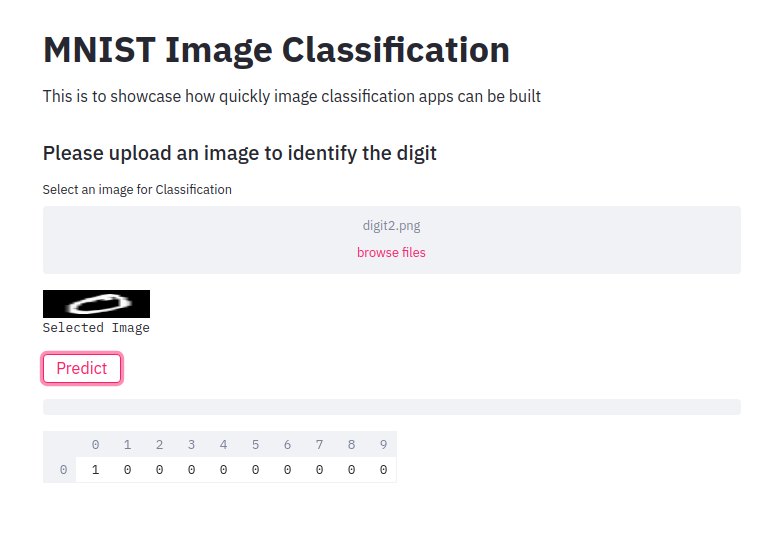Click the "browse files" link
Screen dimensions: 759x553
(391, 253)
